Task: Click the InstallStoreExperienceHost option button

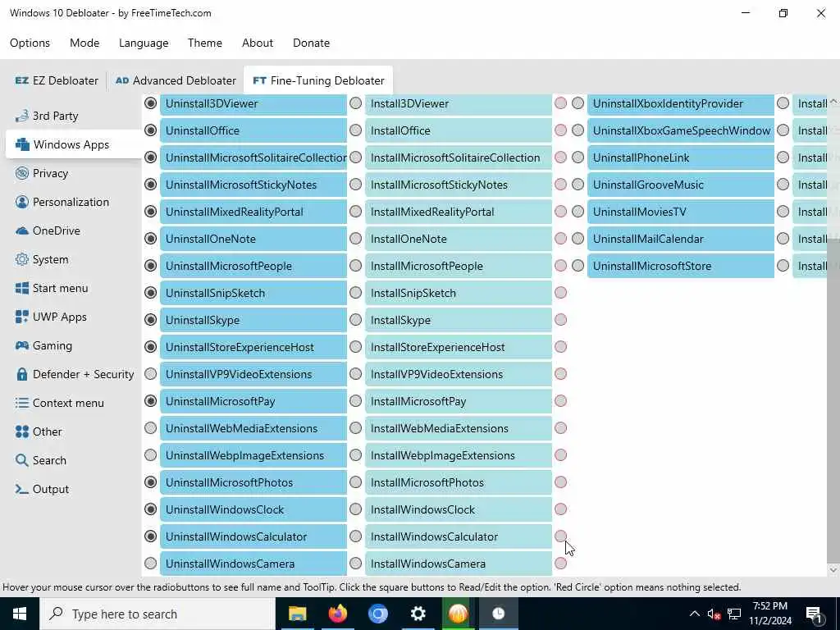Action: (x=459, y=347)
